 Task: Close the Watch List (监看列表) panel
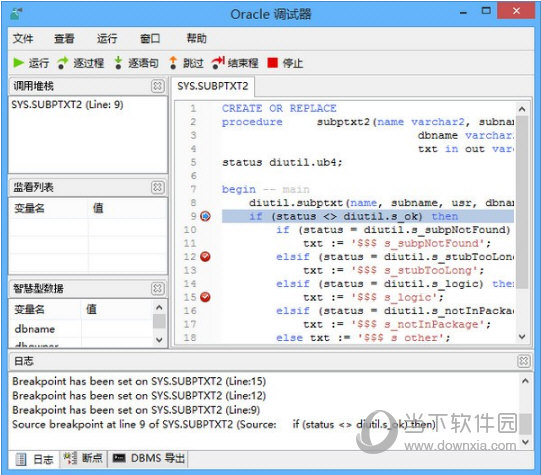click(x=157, y=187)
